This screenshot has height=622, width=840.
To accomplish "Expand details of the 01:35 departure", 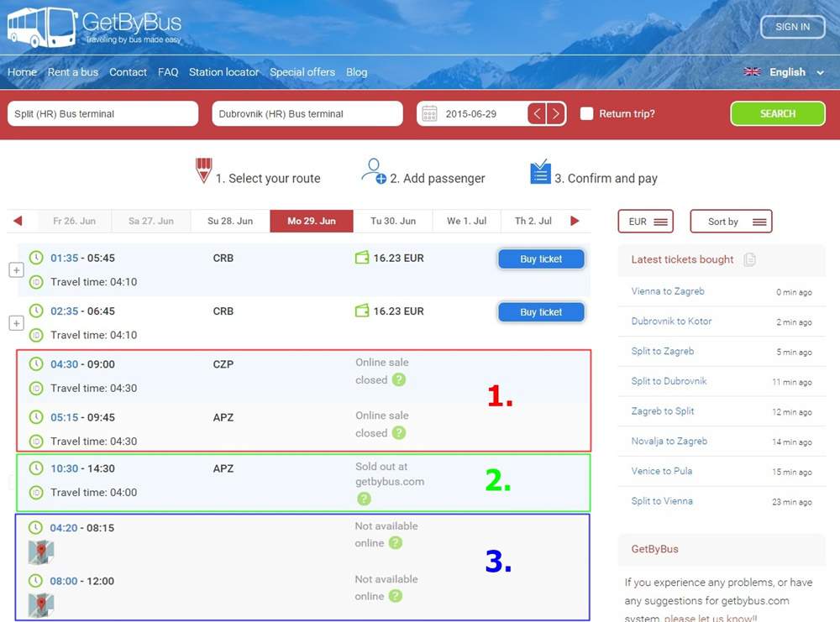I will click(17, 270).
